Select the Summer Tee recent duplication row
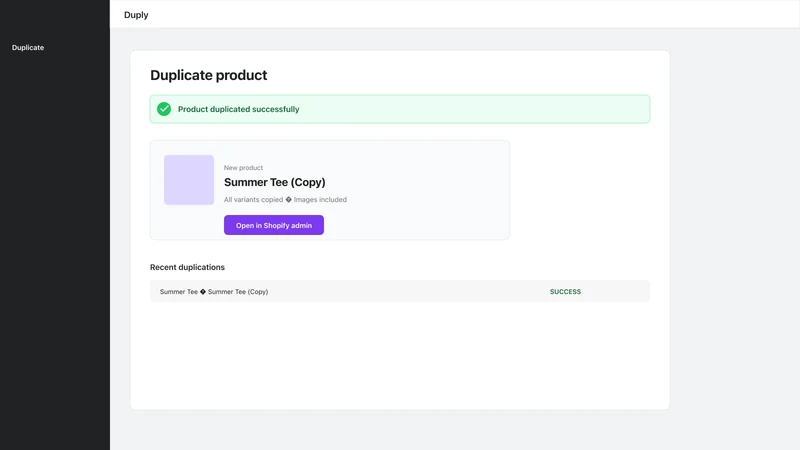Image resolution: width=800 pixels, height=450 pixels. 400,291
